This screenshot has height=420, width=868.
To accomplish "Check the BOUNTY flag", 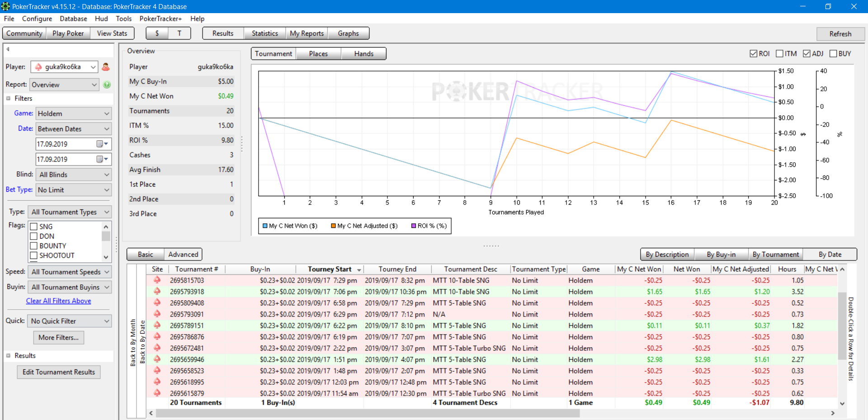I will (x=33, y=246).
